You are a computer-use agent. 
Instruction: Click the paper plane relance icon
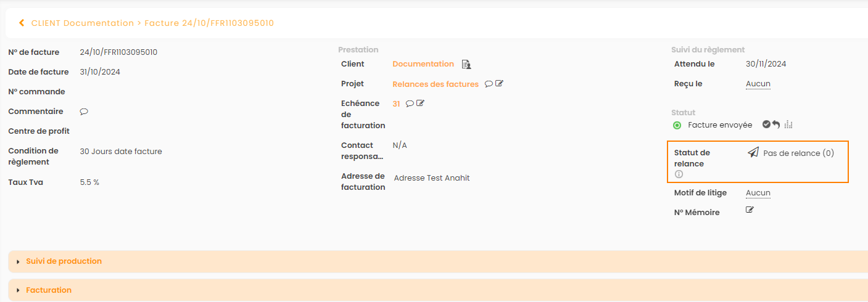pos(753,153)
